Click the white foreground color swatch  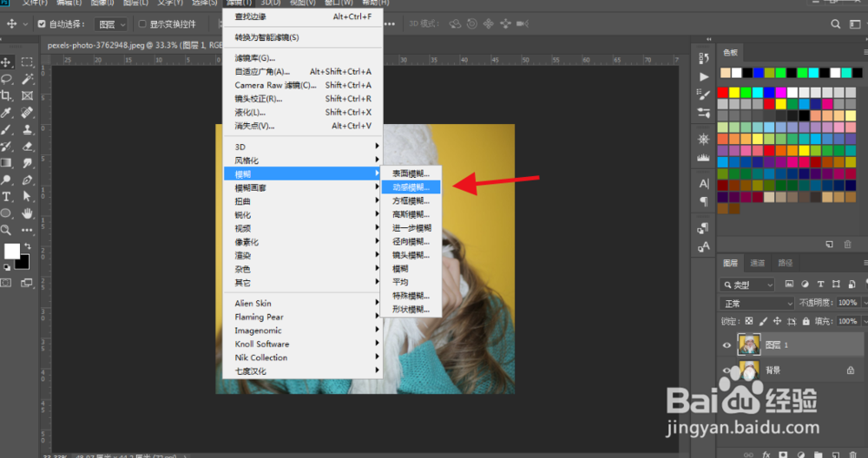11,252
